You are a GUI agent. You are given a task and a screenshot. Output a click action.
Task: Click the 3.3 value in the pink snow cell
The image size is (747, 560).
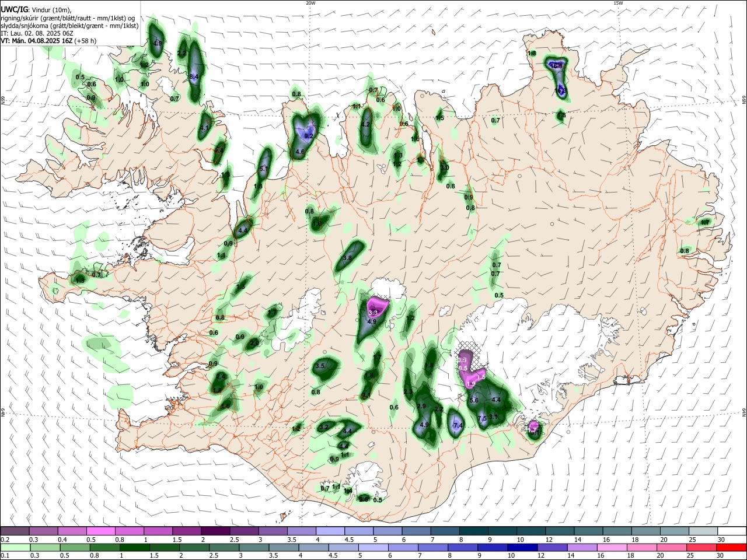(374, 313)
